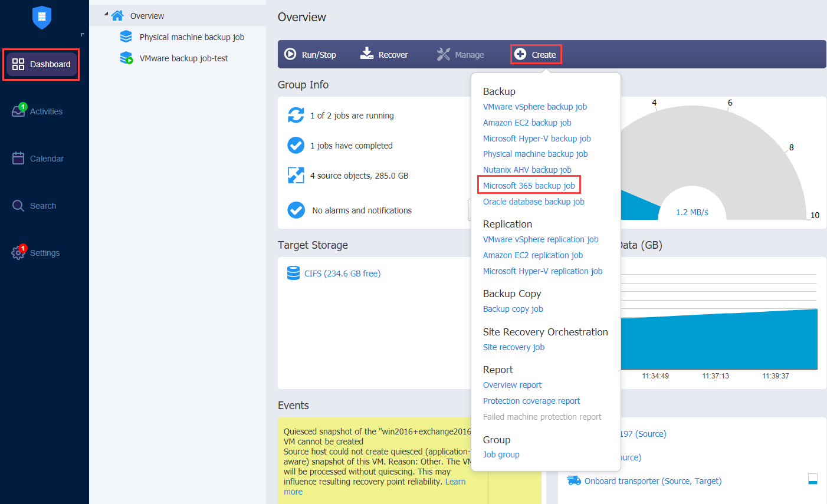The width and height of the screenshot is (827, 504).
Task: Click the transporter load indicator box
Action: pos(813,479)
